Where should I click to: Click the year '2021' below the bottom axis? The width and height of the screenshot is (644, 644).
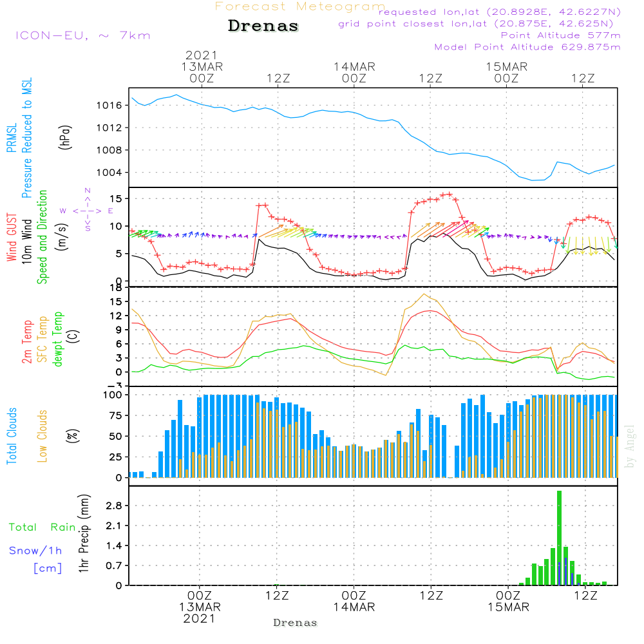tap(199, 618)
